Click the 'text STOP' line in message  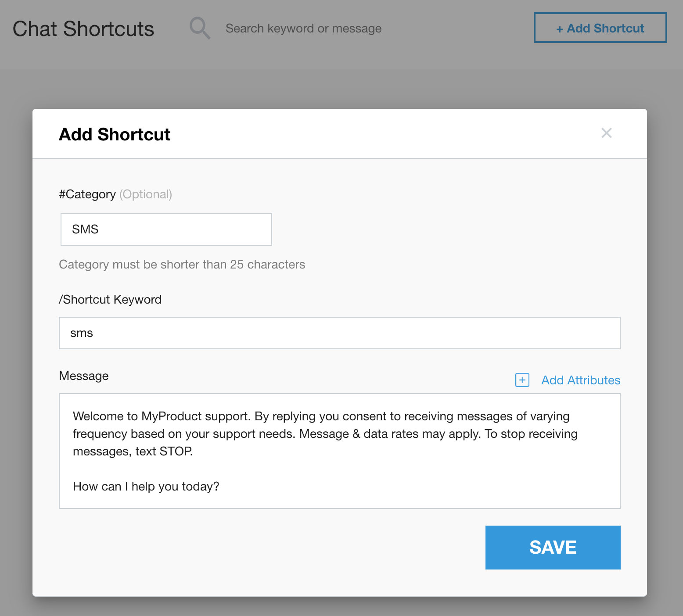(133, 451)
